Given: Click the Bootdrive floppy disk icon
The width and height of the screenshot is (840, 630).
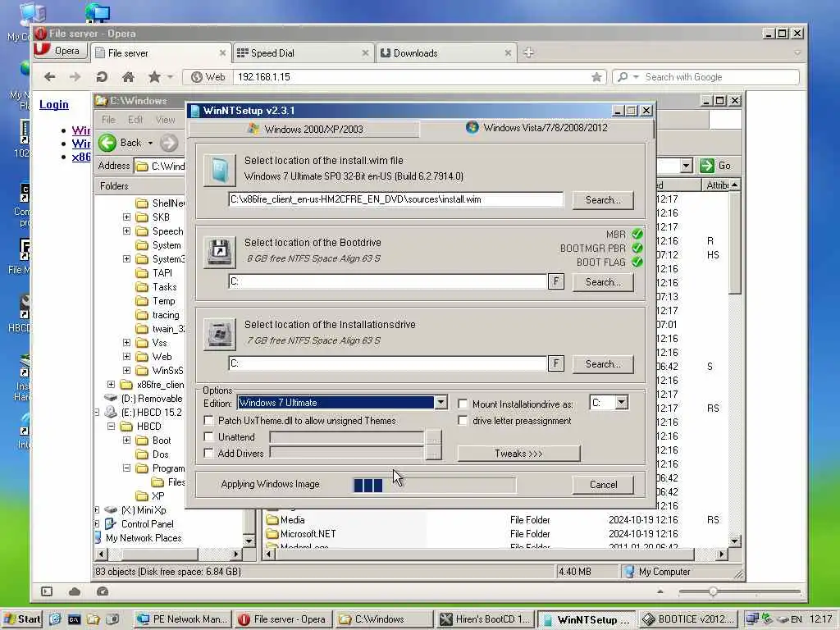Looking at the screenshot, I should pos(220,253).
